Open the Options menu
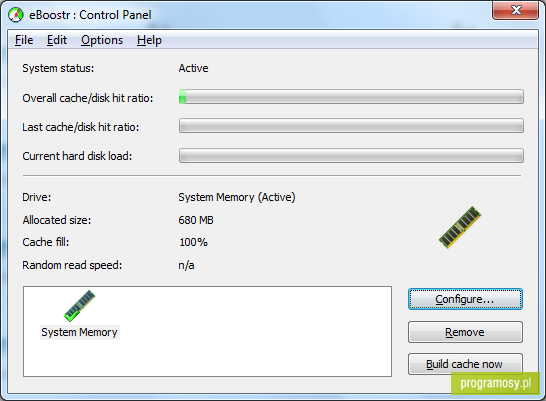 pyautogui.click(x=102, y=40)
